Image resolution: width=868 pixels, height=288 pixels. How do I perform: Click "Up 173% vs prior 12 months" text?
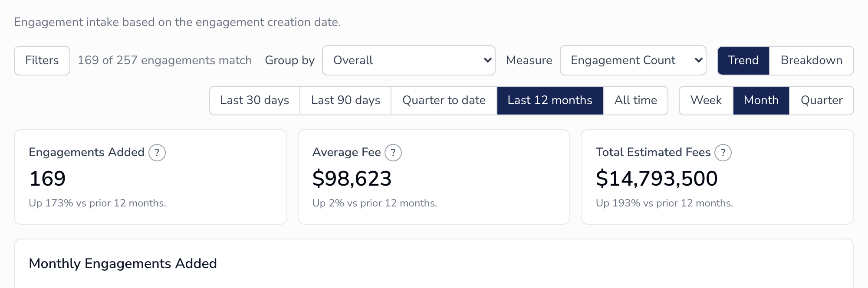(98, 203)
